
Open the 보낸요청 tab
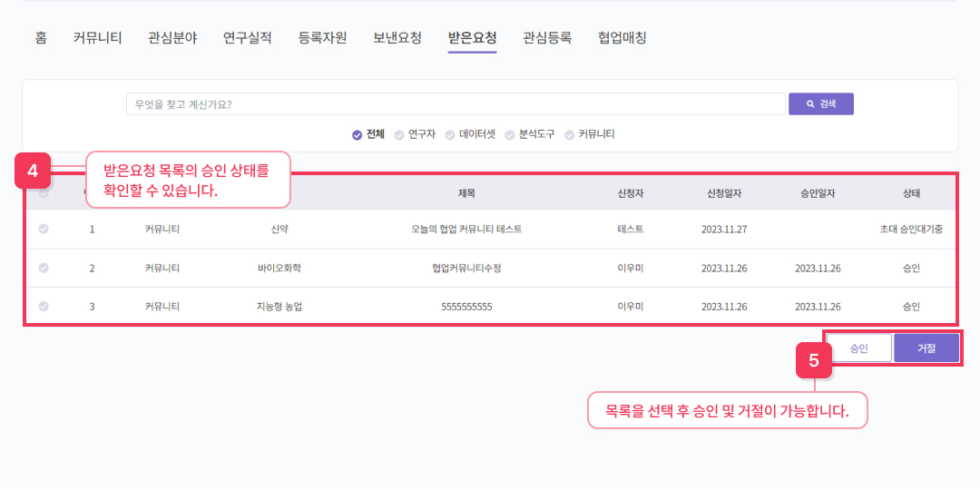pyautogui.click(x=397, y=37)
